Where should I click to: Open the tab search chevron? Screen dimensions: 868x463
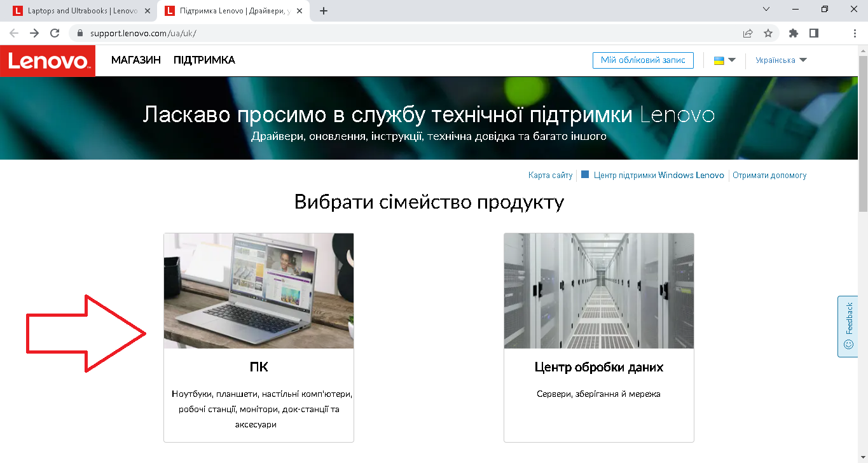point(766,9)
